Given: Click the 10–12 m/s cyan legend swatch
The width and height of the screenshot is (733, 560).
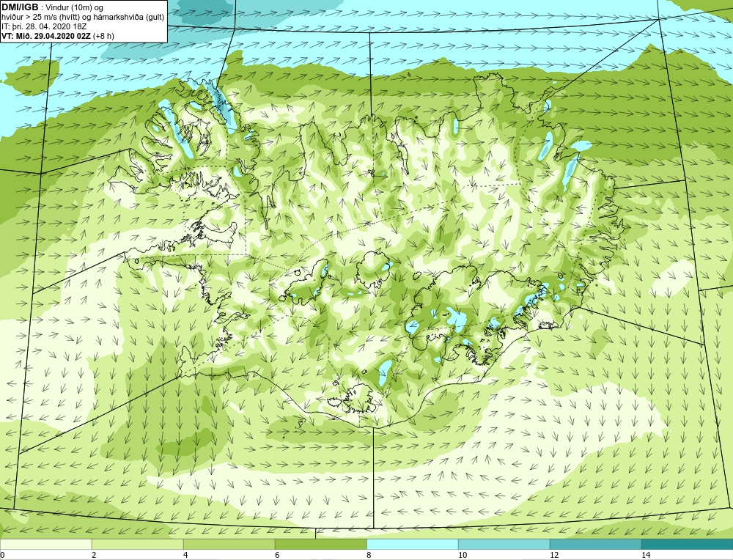Looking at the screenshot, I should (x=504, y=545).
